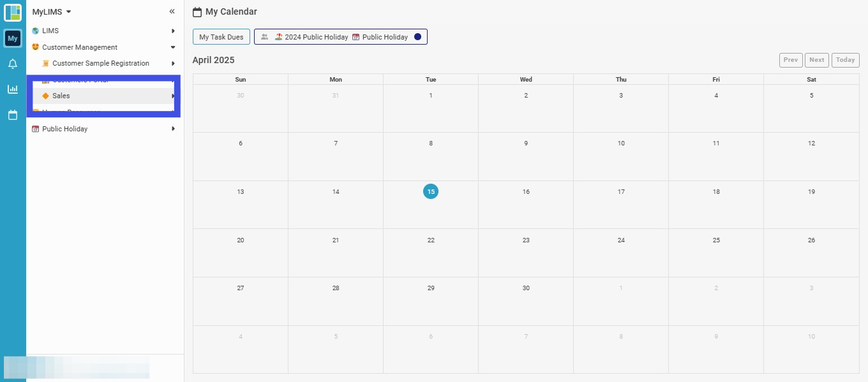Expand Customer Sample Registration submenu arrow

click(173, 63)
